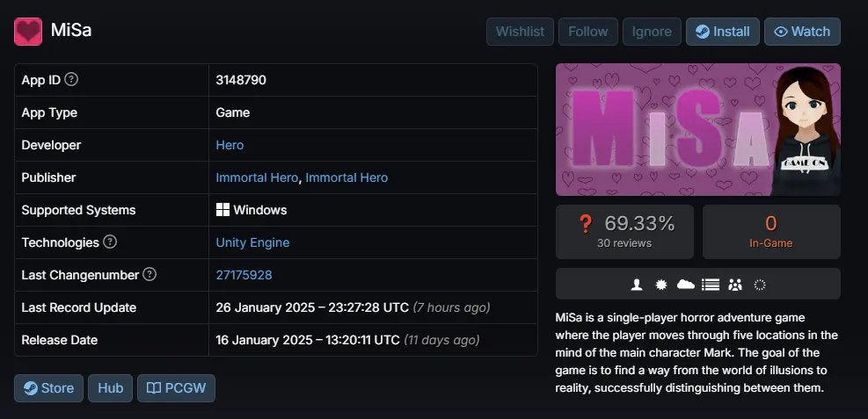
Task: Open the Unity Engine technology link
Action: click(252, 242)
